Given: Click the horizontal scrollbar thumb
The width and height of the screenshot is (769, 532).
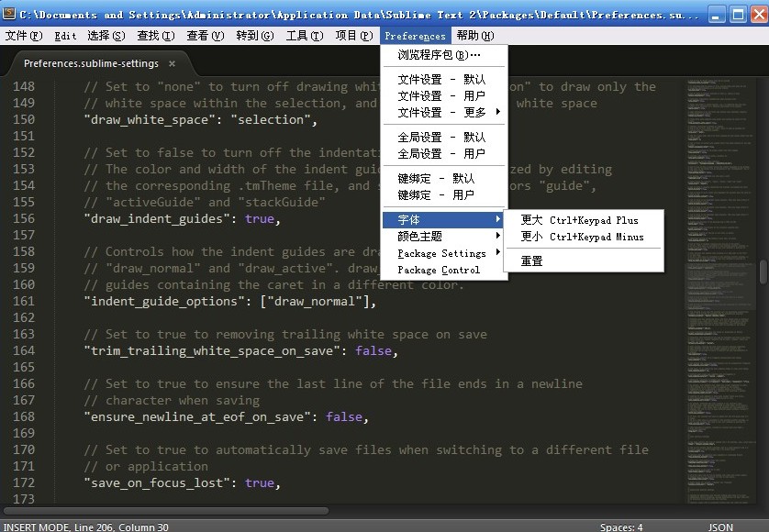Looking at the screenshot, I should pyautogui.click(x=166, y=512).
